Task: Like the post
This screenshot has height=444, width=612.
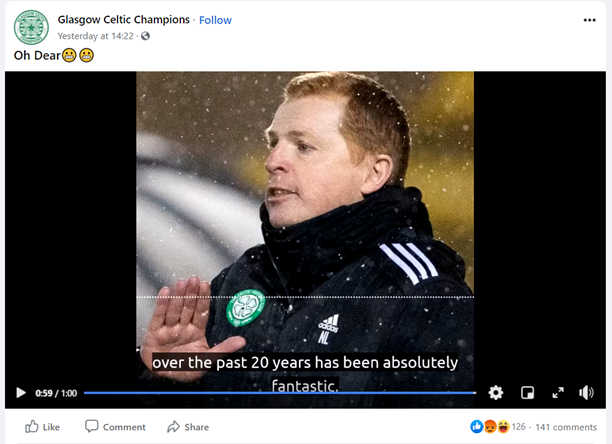Action: pos(43,427)
